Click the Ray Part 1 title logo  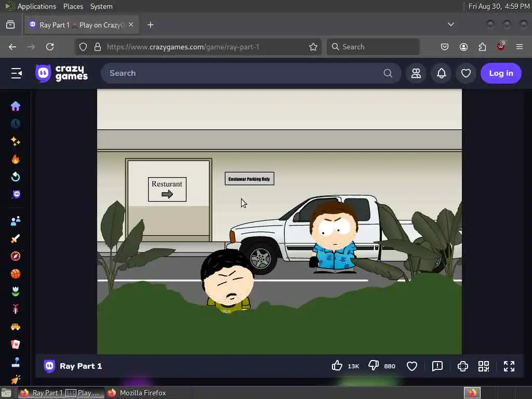[x=49, y=366]
